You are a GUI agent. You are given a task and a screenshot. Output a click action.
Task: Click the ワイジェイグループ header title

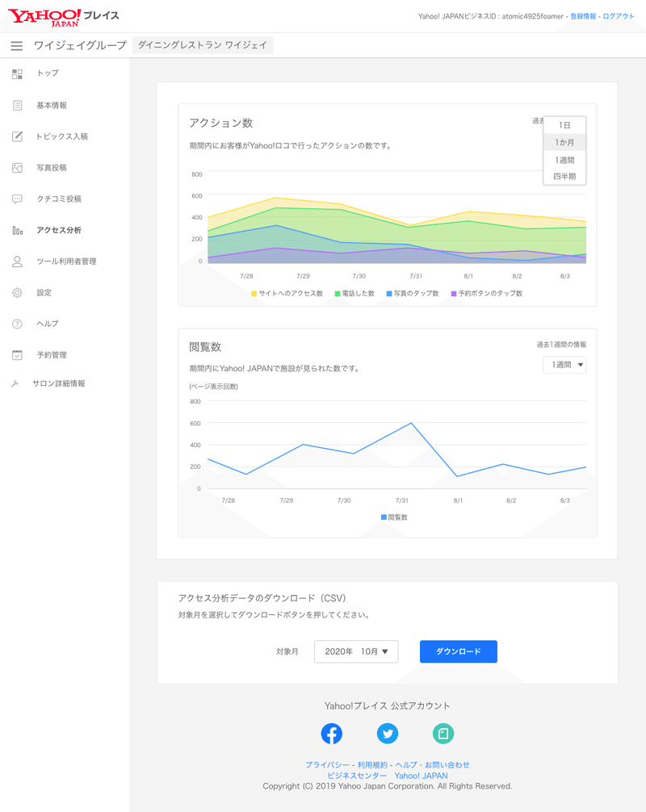(x=80, y=45)
